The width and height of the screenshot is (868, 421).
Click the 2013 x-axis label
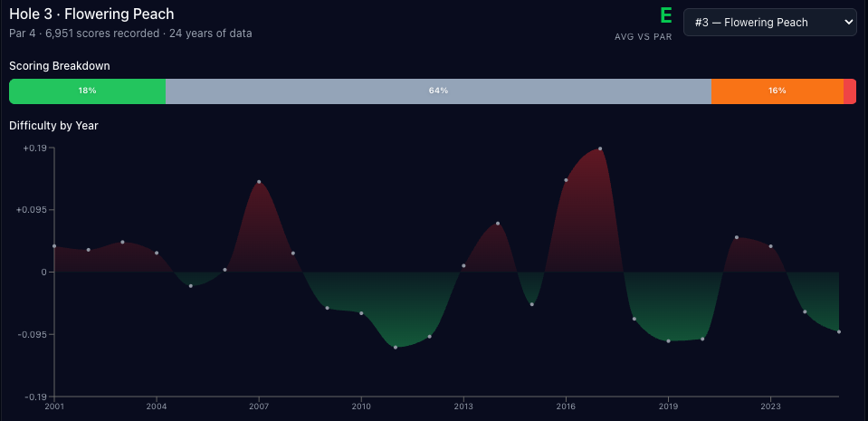point(463,405)
